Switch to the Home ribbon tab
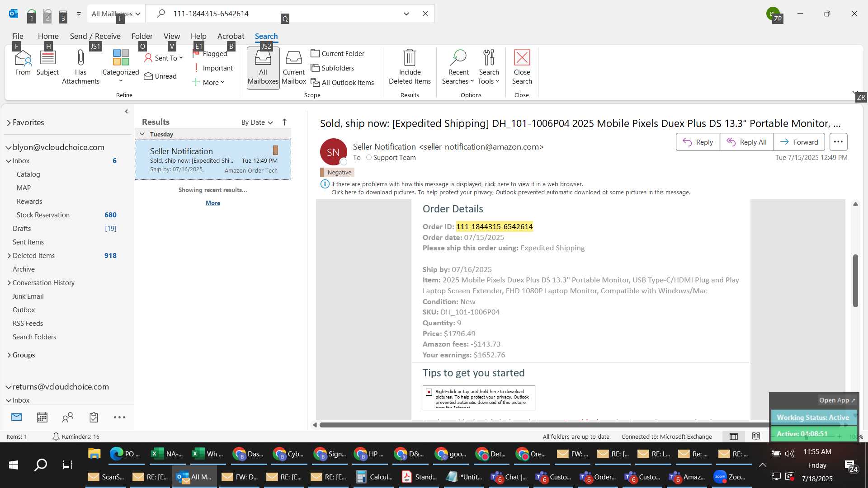The height and width of the screenshot is (488, 868). 48,36
